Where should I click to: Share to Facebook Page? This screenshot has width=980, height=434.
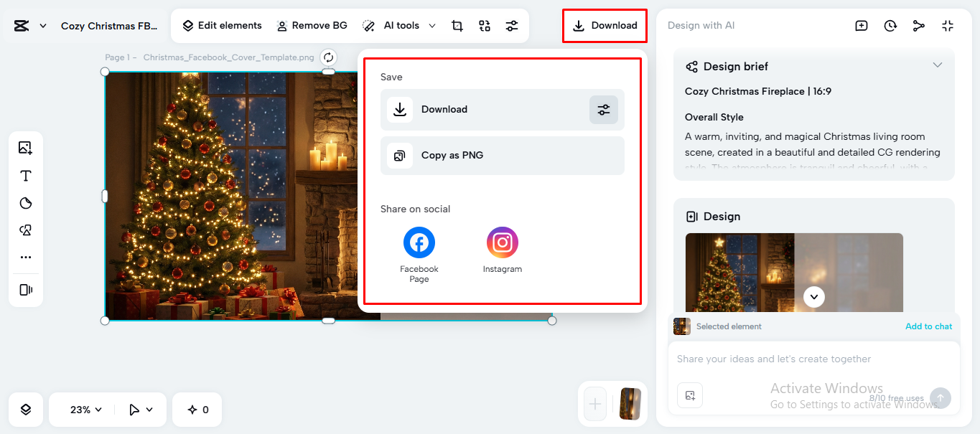click(419, 255)
